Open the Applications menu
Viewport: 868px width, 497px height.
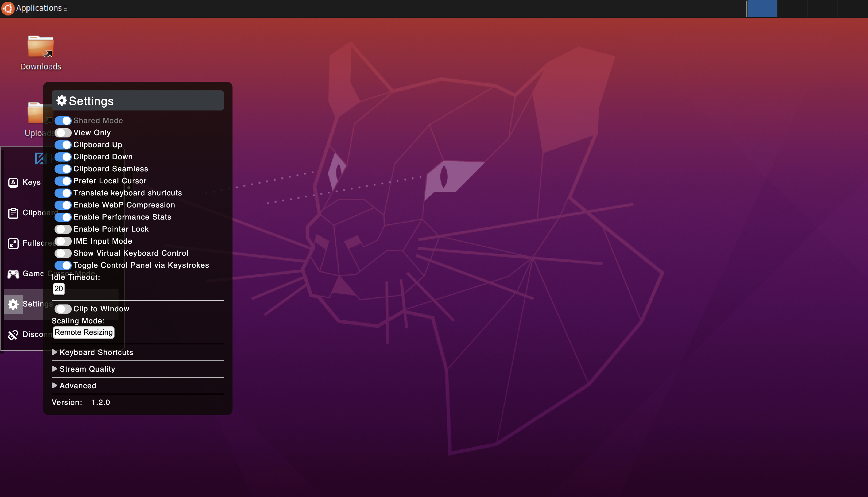click(39, 8)
